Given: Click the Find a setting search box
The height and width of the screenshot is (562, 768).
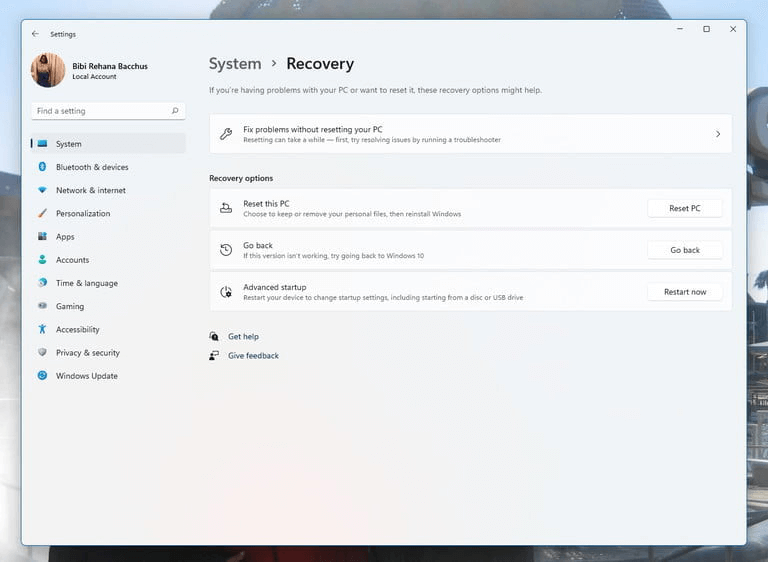Looking at the screenshot, I should point(108,111).
